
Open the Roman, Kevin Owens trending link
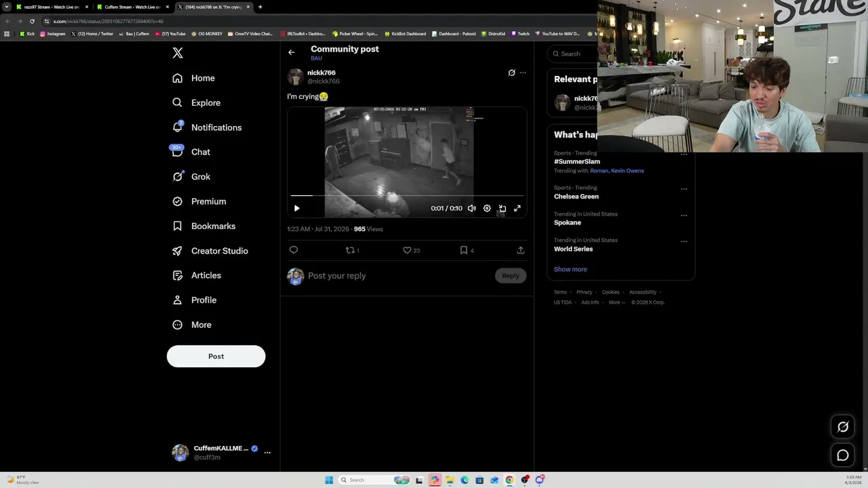(617, 171)
